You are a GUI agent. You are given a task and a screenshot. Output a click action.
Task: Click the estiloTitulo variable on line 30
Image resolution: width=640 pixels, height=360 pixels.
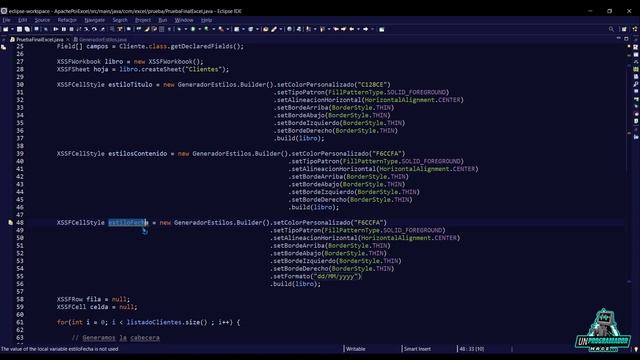(130, 84)
